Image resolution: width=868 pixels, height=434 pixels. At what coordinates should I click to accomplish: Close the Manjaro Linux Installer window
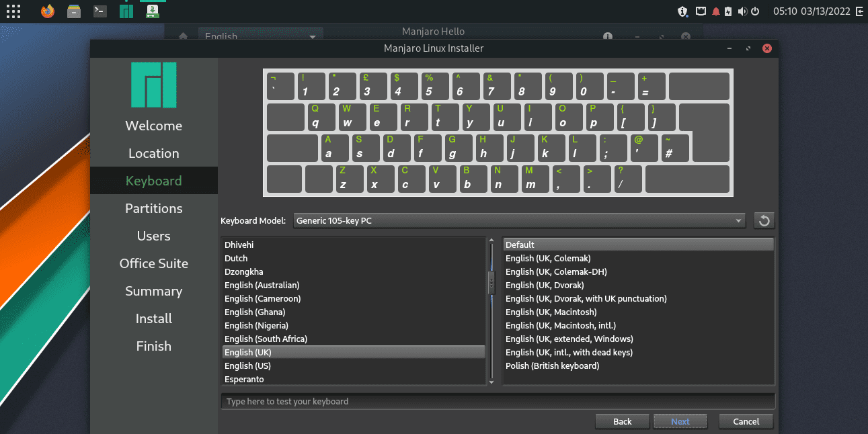coord(767,48)
